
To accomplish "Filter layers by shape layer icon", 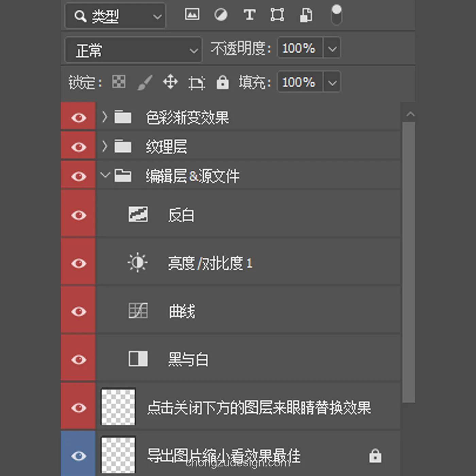I will (x=277, y=15).
